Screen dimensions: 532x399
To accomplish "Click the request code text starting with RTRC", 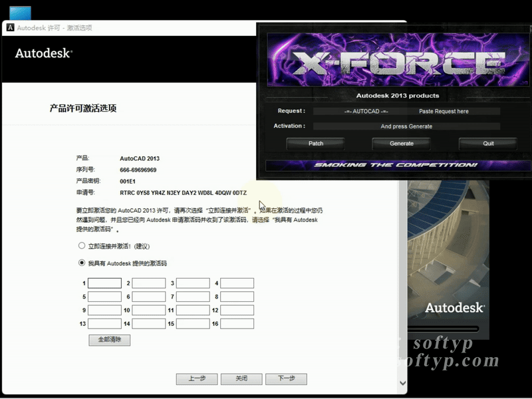I will [x=184, y=193].
